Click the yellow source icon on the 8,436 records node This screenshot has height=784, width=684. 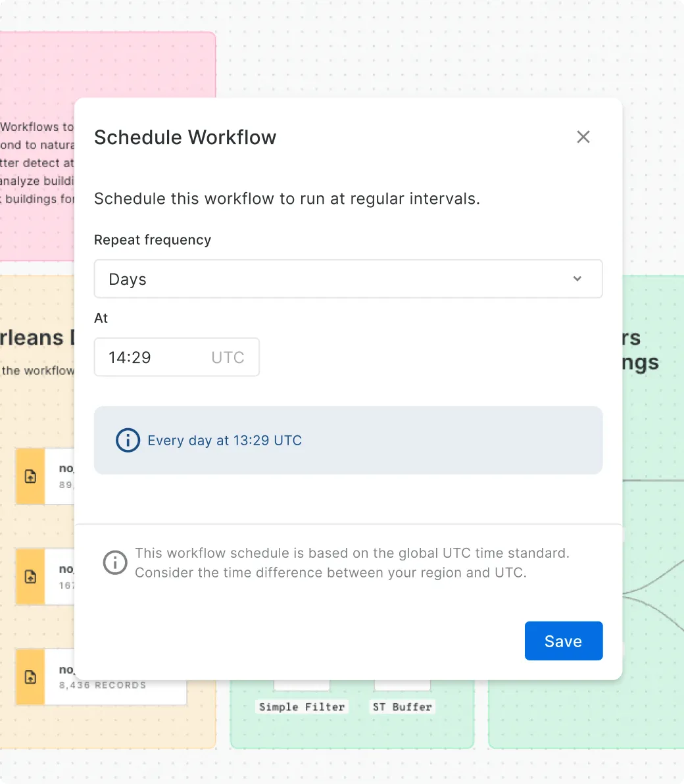(x=30, y=677)
